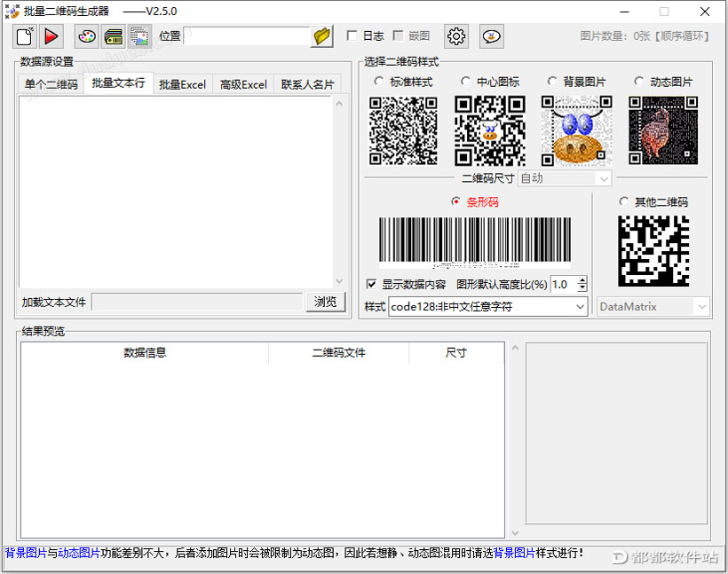Click the 浏览 button
This screenshot has width=728, height=574.
326,302
